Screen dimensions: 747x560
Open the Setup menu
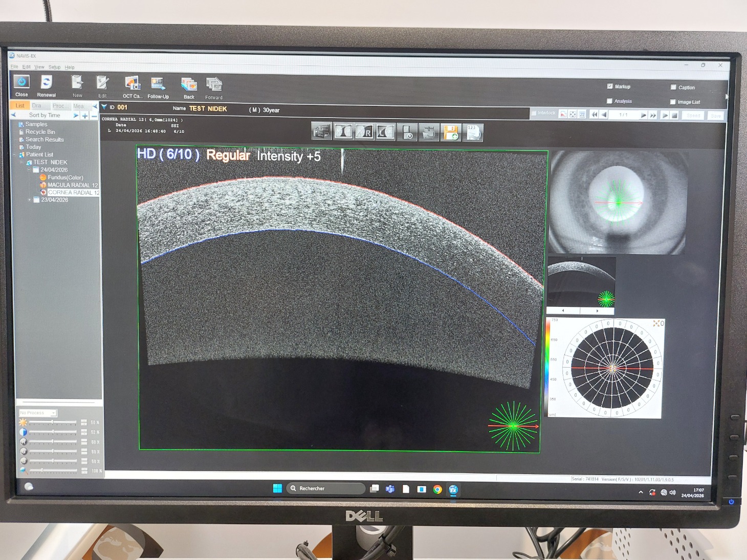pyautogui.click(x=54, y=67)
